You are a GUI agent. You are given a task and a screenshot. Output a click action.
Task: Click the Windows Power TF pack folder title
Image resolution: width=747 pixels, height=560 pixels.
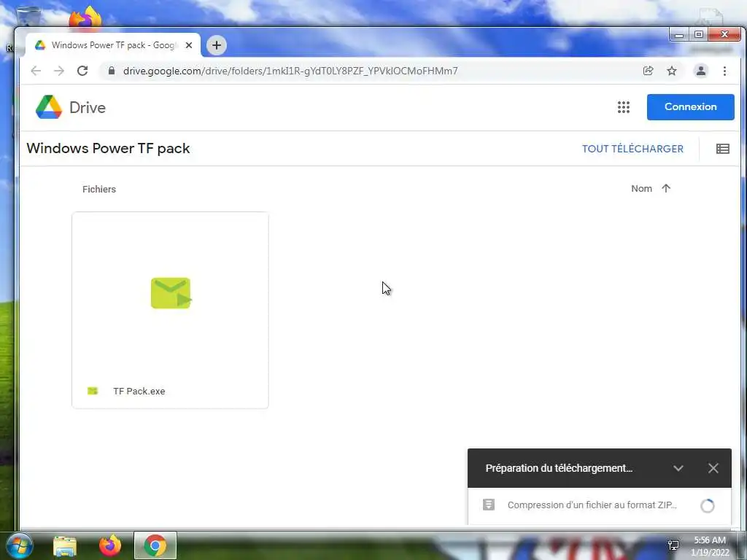[108, 148]
